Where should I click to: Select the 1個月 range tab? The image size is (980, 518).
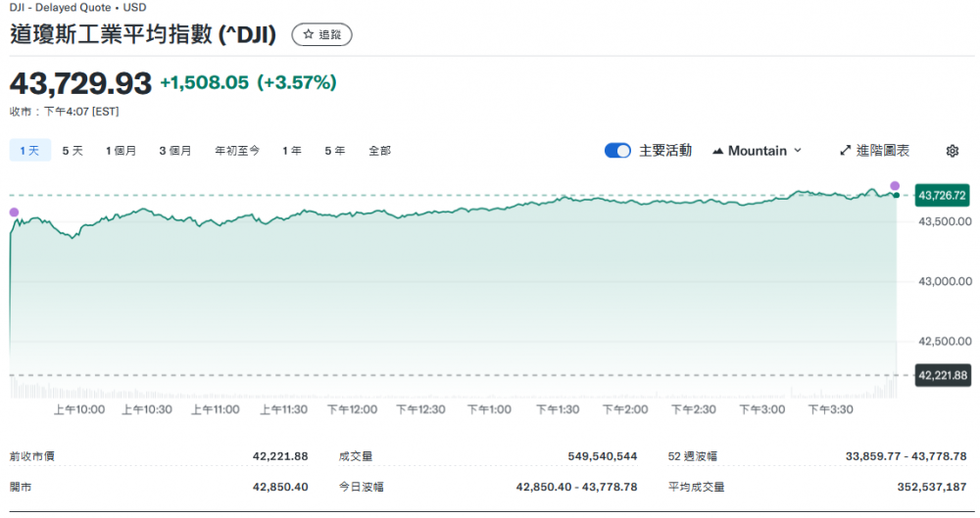click(122, 151)
